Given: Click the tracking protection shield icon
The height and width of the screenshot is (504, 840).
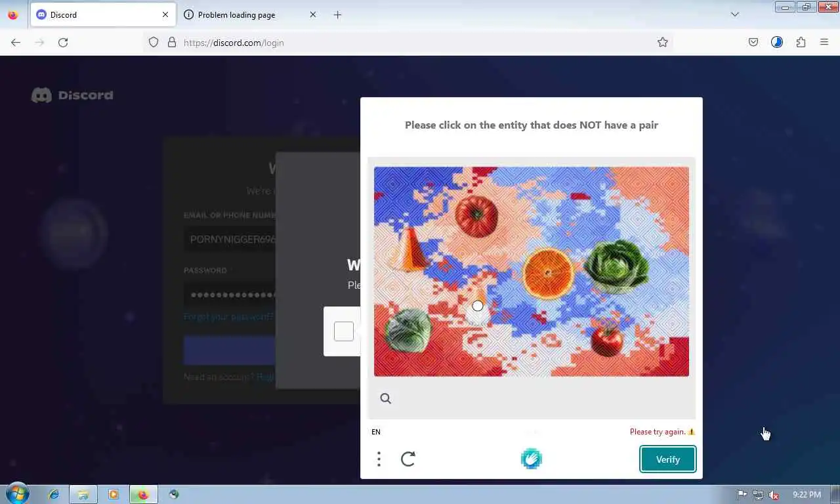Looking at the screenshot, I should point(154,42).
